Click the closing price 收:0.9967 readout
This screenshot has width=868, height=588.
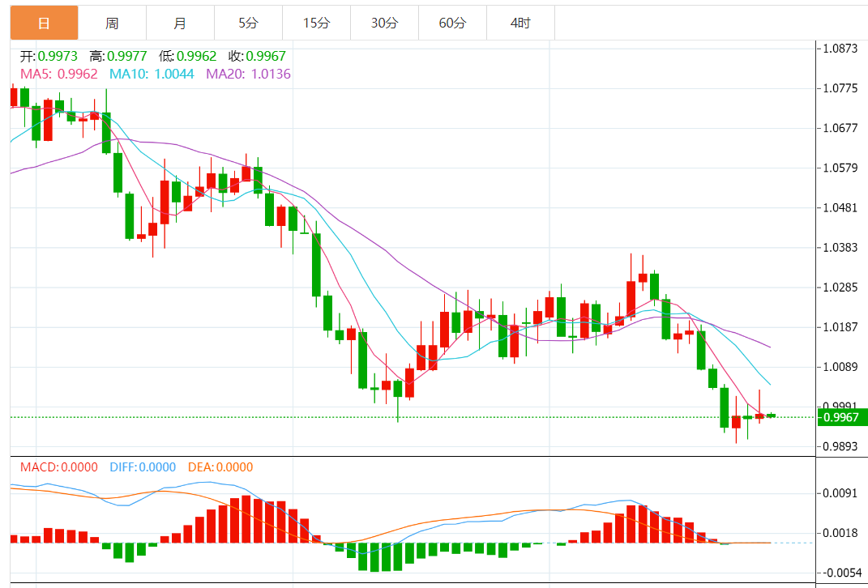tap(257, 56)
